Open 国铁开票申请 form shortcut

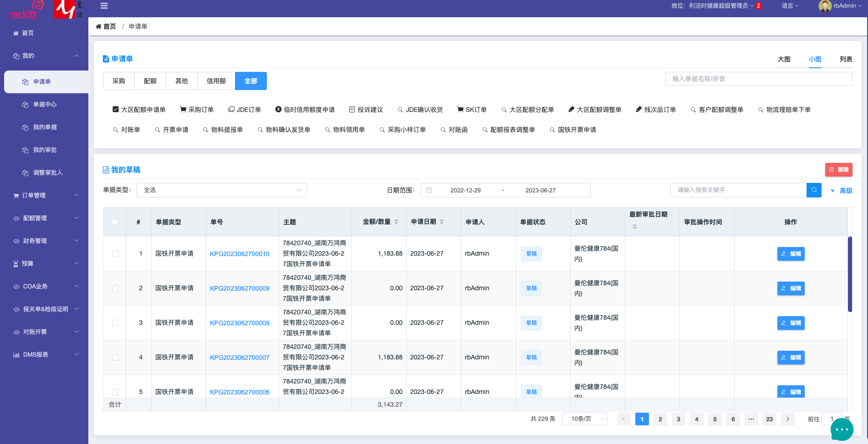[x=573, y=130]
